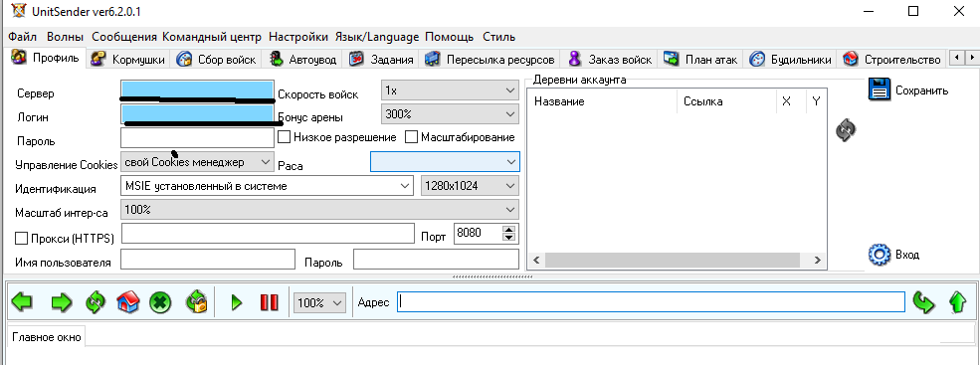Viewport: 980px width, 365px height.
Task: Click the Кормушки tab icon
Action: [98, 60]
